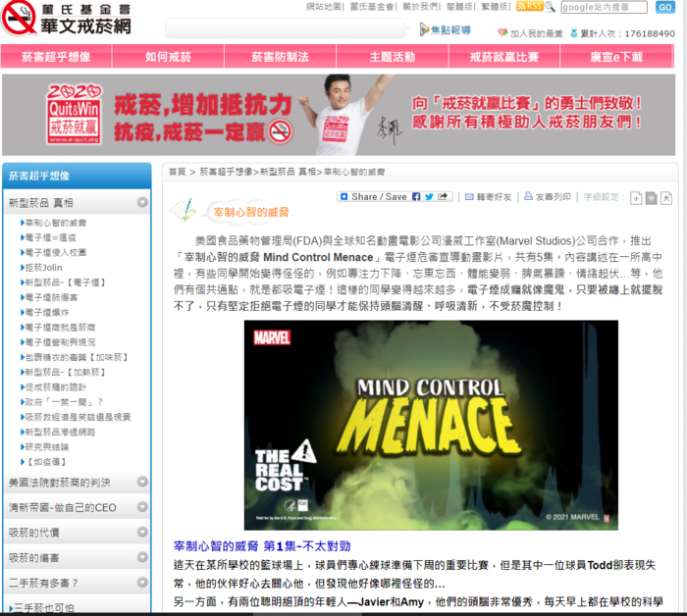Screen dimensions: 687x616
Task: Open 菸害防制法 navigation tab
Action: 281,57
